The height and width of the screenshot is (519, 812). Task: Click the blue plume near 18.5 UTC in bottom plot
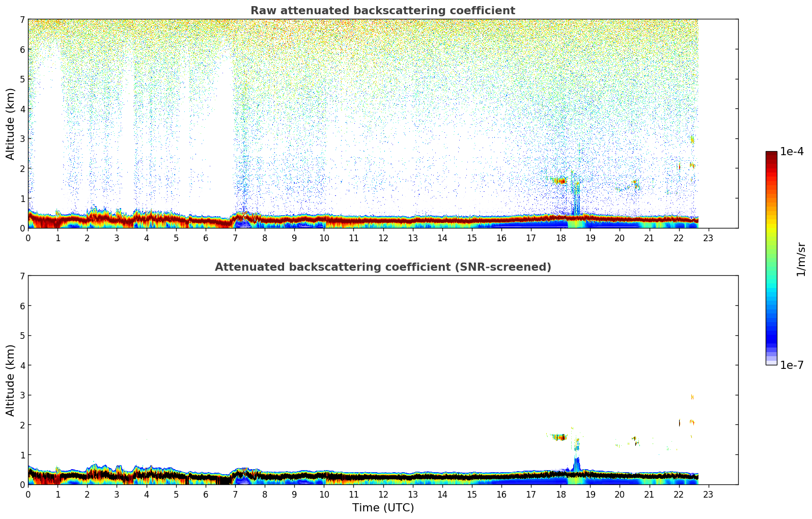(x=576, y=465)
